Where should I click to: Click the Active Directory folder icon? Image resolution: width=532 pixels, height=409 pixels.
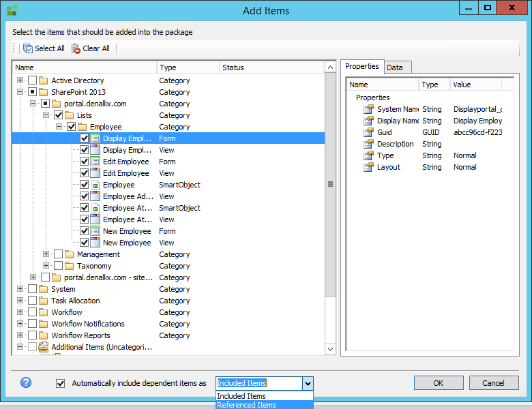click(44, 80)
